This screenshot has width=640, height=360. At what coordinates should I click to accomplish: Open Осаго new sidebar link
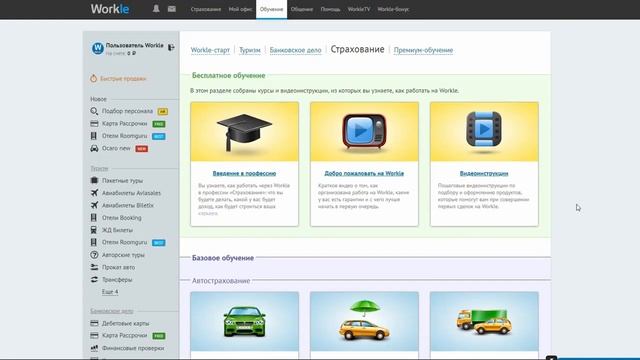tap(116, 148)
